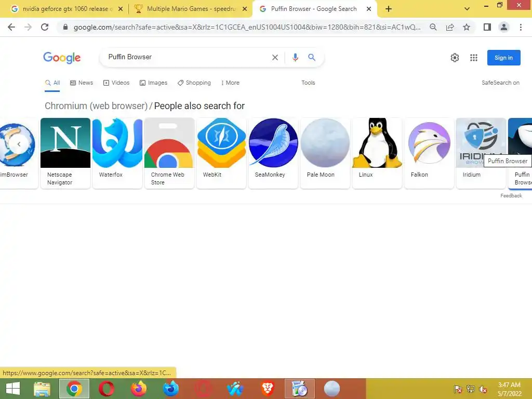Screen dimensions: 532x399
Task: Select Chrome Web Store card
Action: click(x=169, y=153)
